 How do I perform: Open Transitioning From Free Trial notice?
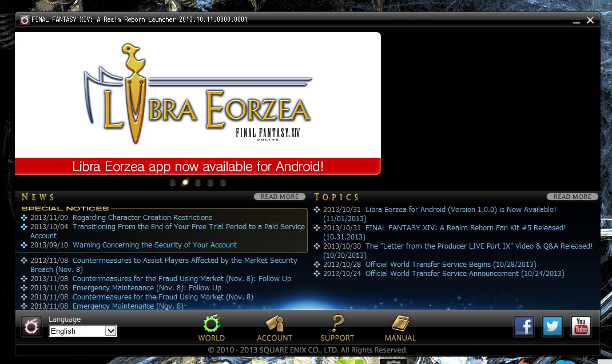point(168,231)
